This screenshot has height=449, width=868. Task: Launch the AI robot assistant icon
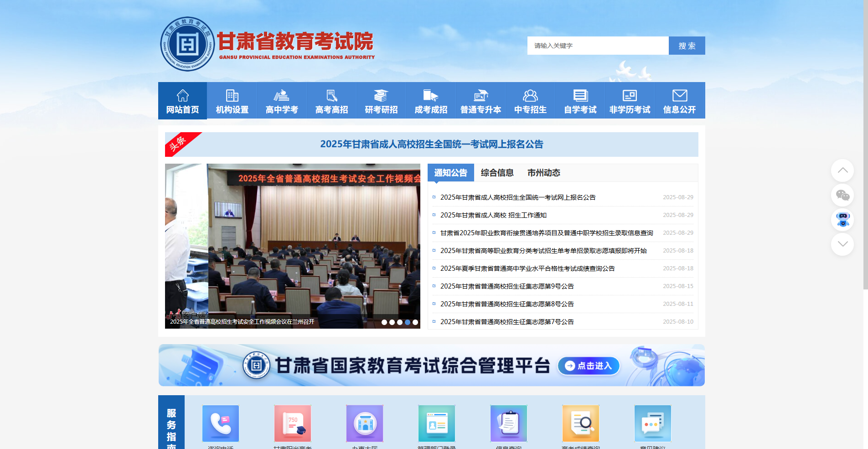[843, 220]
